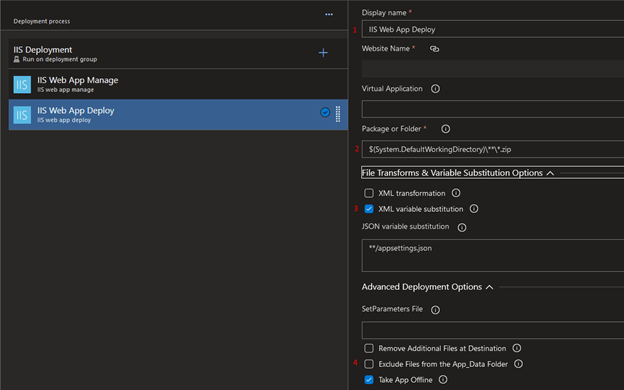
Task: Check Exclude Files from the App_Data Folder
Action: pos(369,364)
